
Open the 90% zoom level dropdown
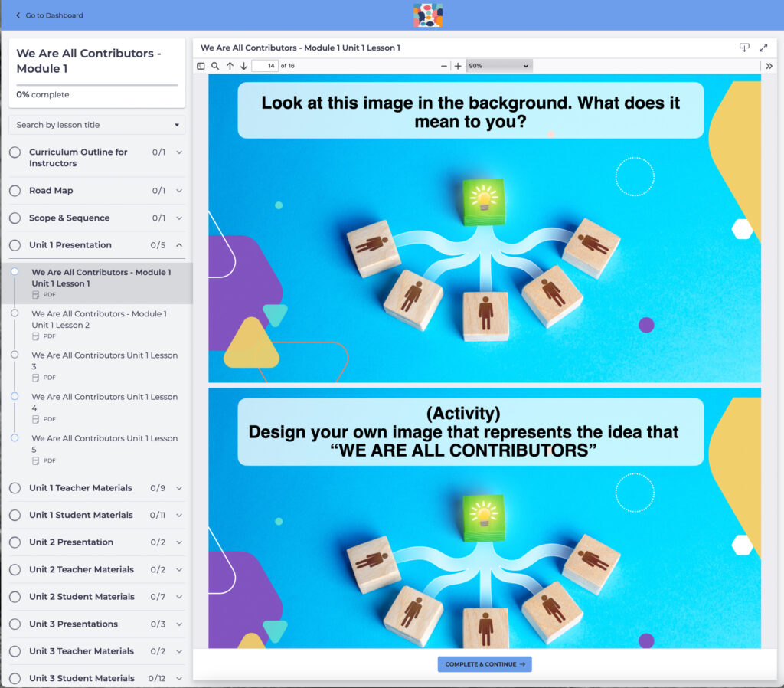498,67
